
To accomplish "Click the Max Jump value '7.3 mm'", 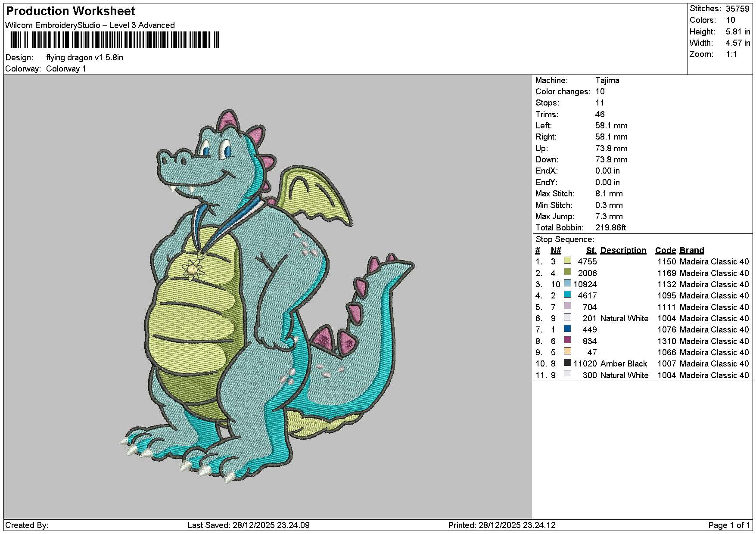I will click(609, 216).
